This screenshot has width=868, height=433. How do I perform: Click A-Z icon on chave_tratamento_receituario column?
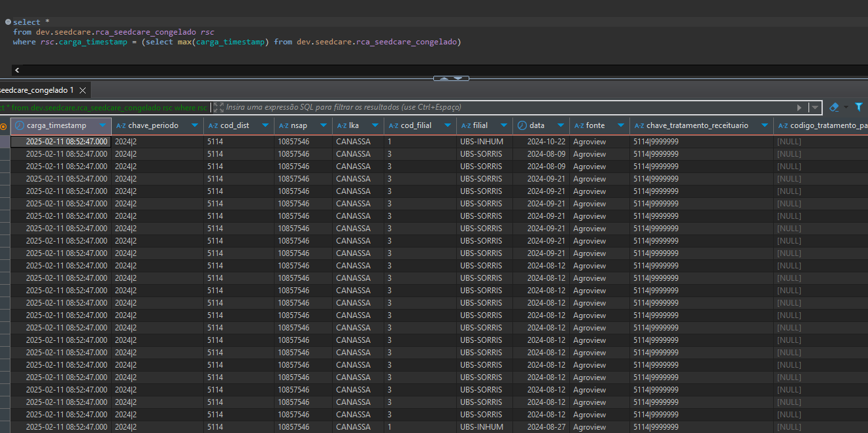click(x=639, y=125)
